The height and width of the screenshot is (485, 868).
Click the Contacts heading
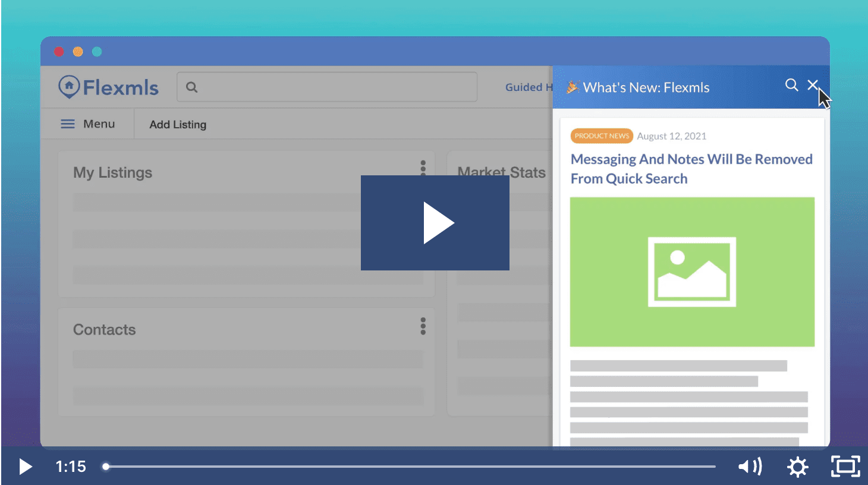[104, 330]
